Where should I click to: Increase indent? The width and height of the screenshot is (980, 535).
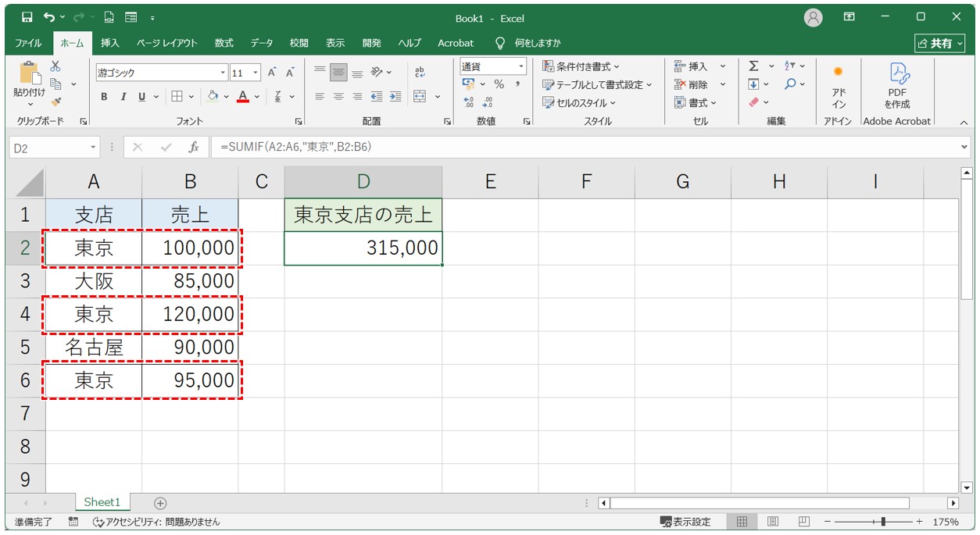tap(395, 97)
